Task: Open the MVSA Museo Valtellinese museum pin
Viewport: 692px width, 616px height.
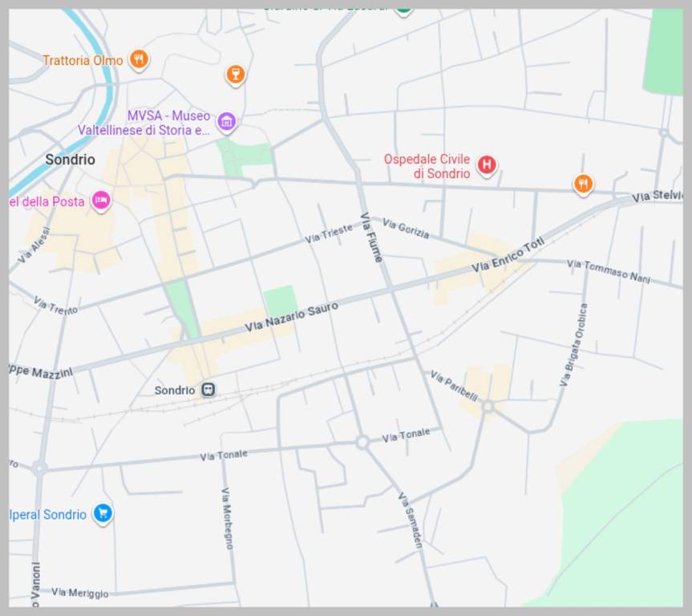Action: pos(226,121)
